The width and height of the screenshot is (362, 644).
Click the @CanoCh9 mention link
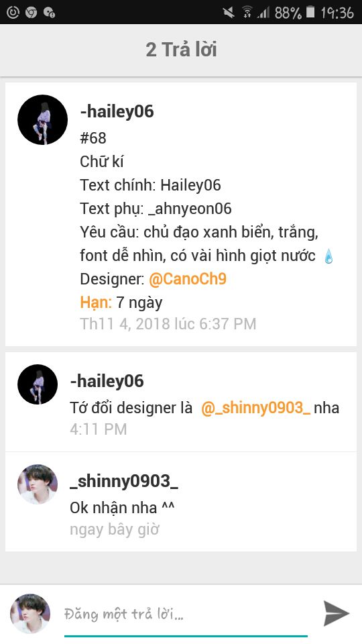coord(187,279)
